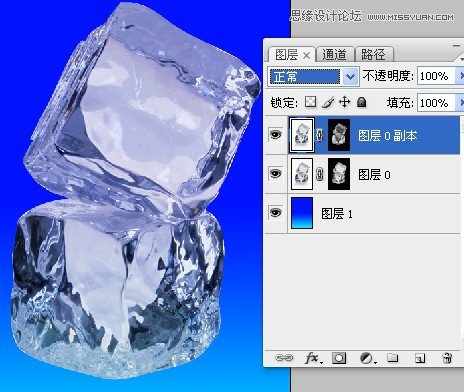Toggle visibility of 图层 0 layer

pyautogui.click(x=275, y=174)
